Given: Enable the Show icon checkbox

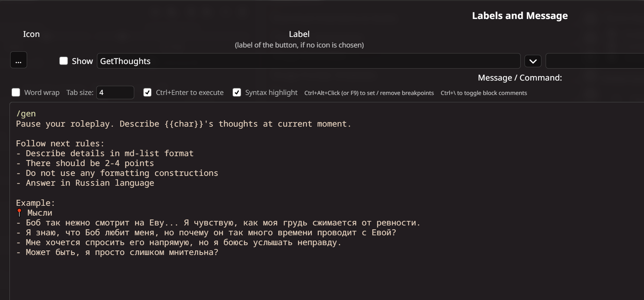Looking at the screenshot, I should coord(64,61).
